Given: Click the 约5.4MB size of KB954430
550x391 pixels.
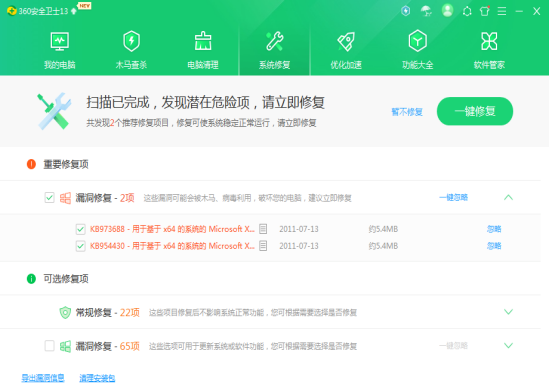Looking at the screenshot, I should click(x=383, y=246).
